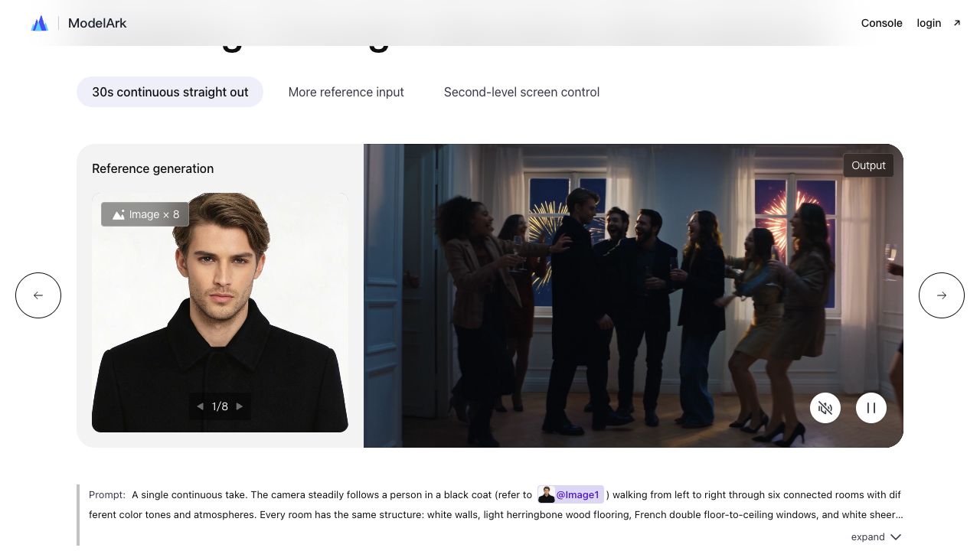
Task: Switch to More reference input tab
Action: click(346, 92)
